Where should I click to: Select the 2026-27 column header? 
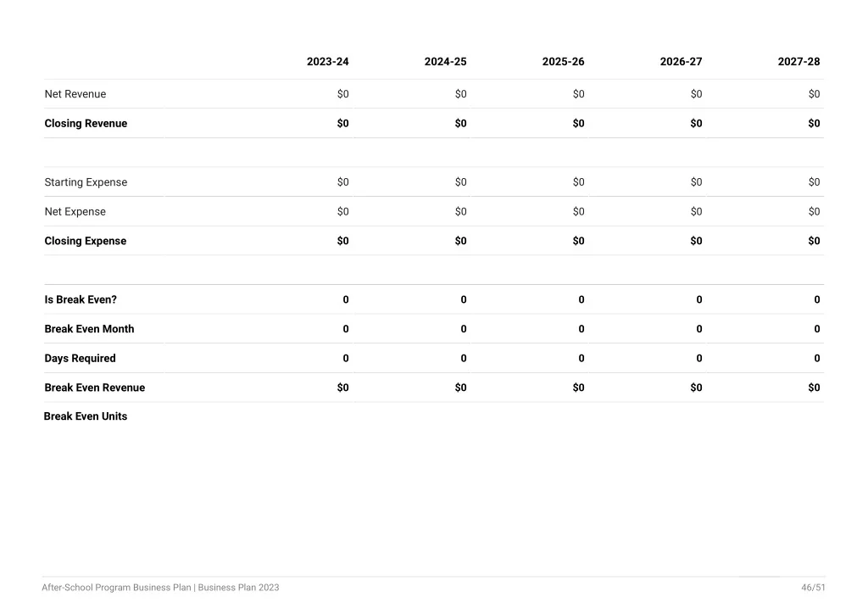tap(681, 61)
